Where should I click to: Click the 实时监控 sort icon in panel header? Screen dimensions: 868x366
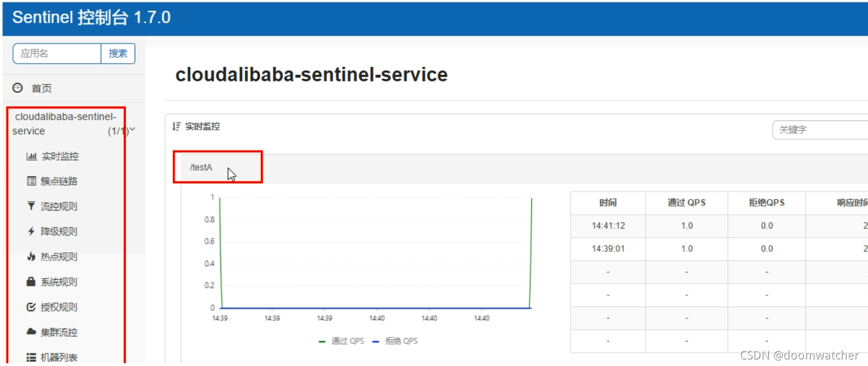tap(176, 127)
